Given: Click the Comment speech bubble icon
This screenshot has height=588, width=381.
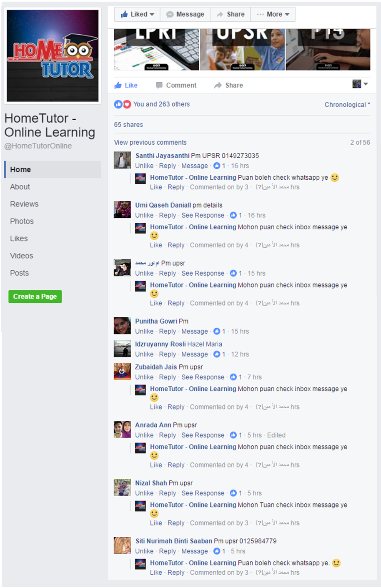Looking at the screenshot, I should pos(159,85).
